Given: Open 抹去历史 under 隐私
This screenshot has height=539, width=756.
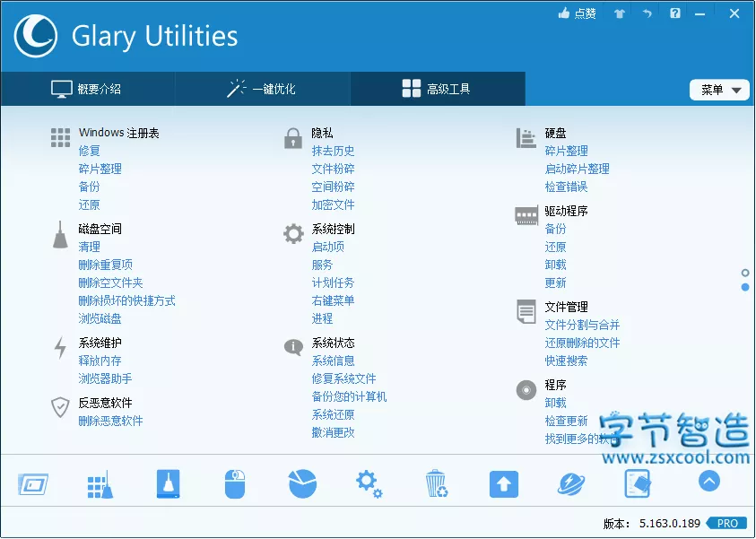Looking at the screenshot, I should click(333, 151).
